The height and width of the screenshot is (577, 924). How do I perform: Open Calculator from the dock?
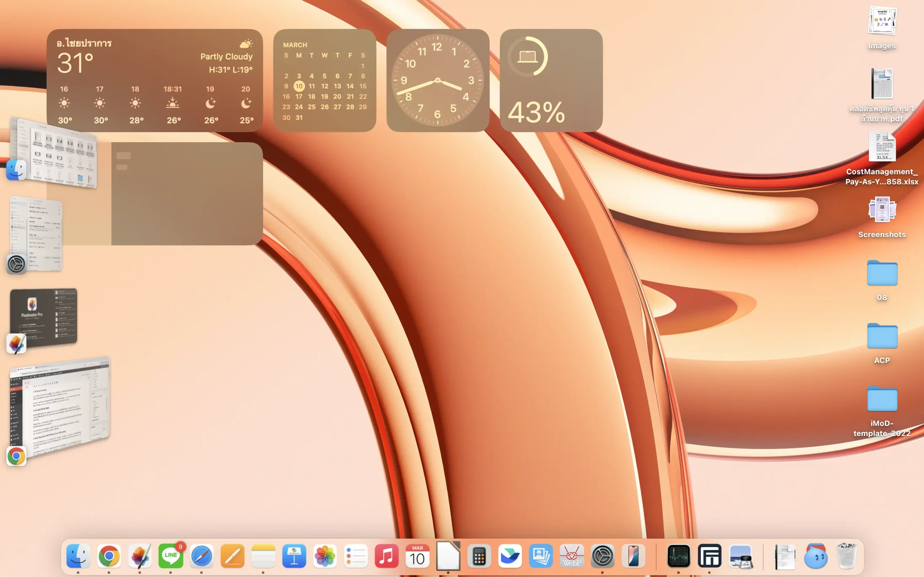[479, 556]
